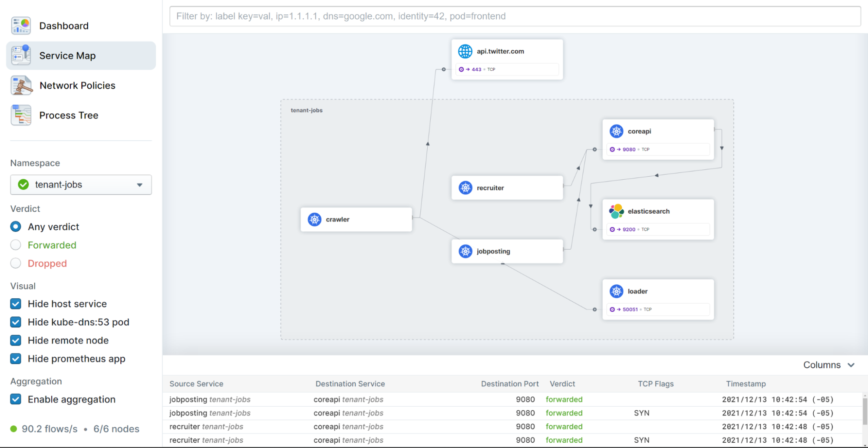Uncheck Hide kube-dns:53 pod
Screen dimensions: 868x448
(x=16, y=322)
